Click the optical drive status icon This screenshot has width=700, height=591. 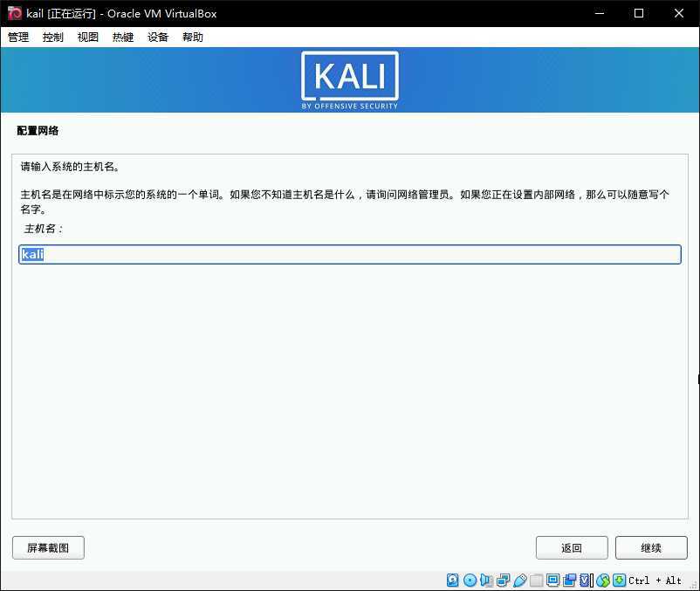tap(470, 581)
